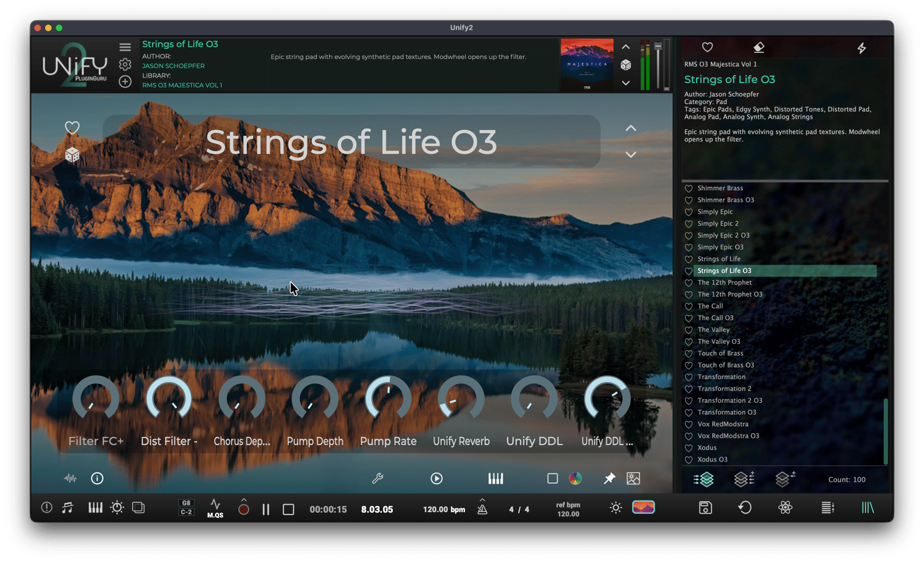Select the highlighted Strings of Life O3 list row
Viewport: 924px width, 562px height.
coord(785,271)
